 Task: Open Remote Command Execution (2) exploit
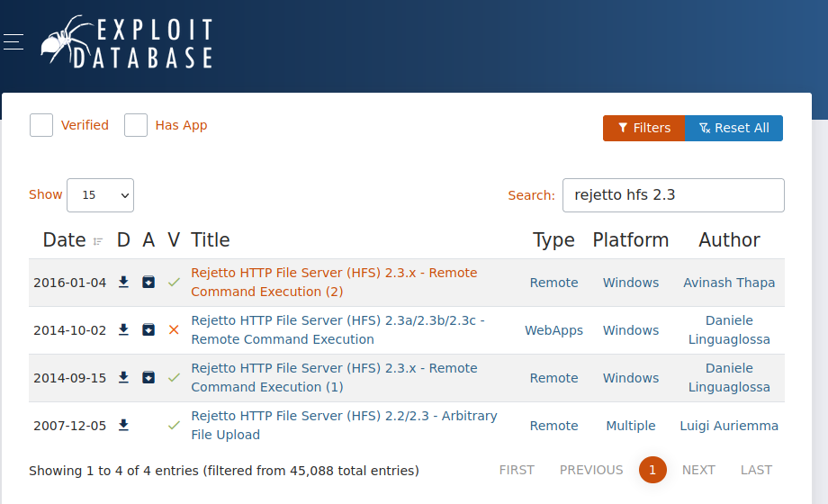tap(334, 282)
